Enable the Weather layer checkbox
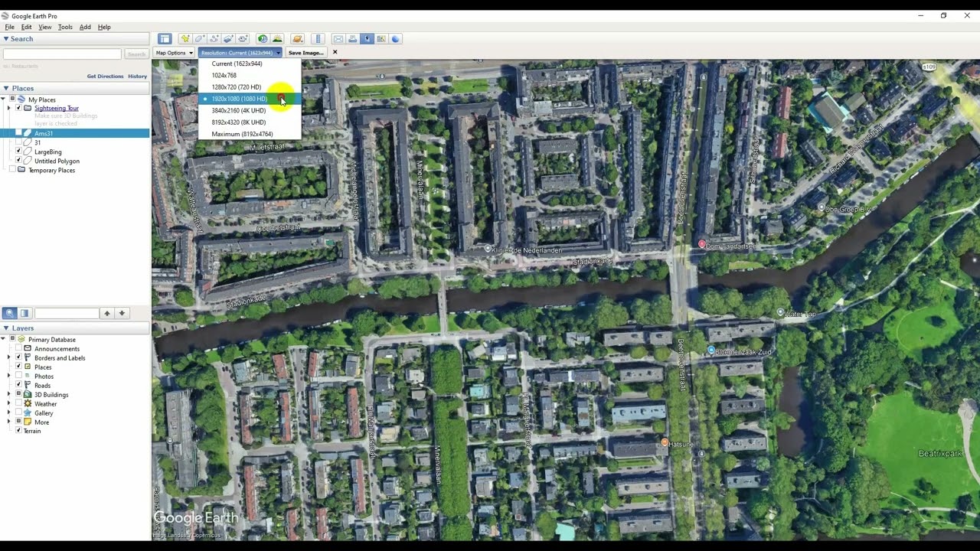Image resolution: width=980 pixels, height=551 pixels. click(18, 403)
